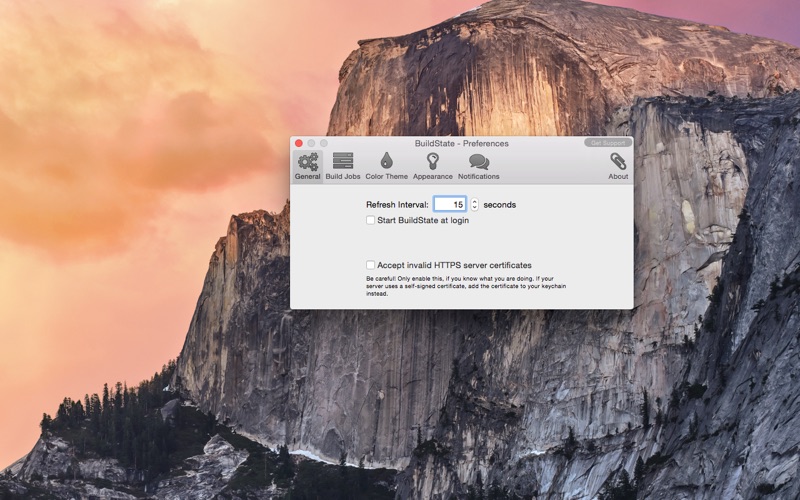This screenshot has height=500, width=800.
Task: Toggle Accept invalid HTTPS server certificates
Action: pos(370,265)
